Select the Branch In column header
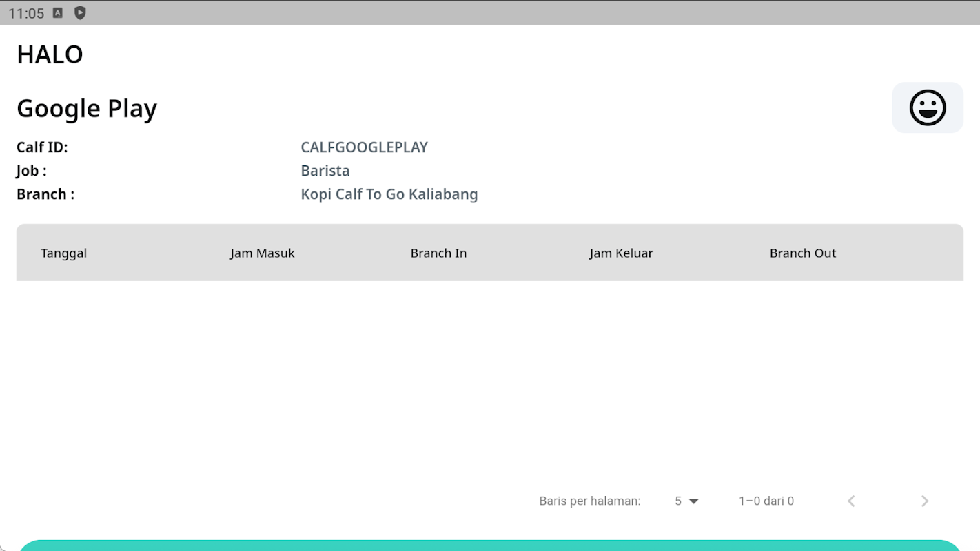 (x=438, y=253)
